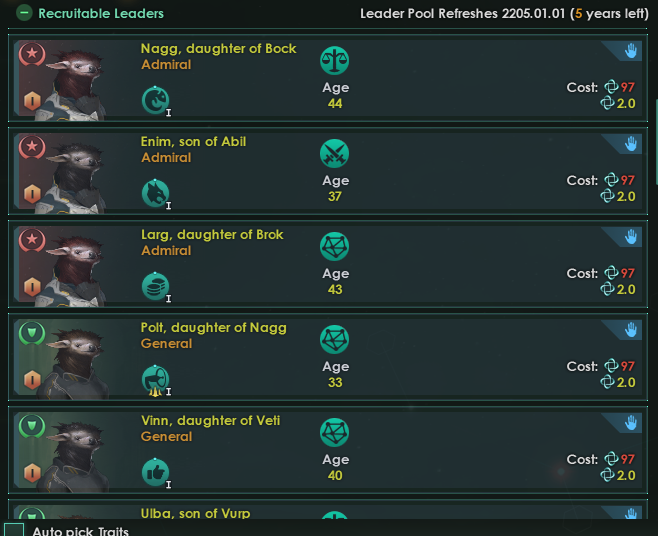Enable the Auto pick Traits checkbox
Screen dimensions: 658x536
[x=14, y=531]
